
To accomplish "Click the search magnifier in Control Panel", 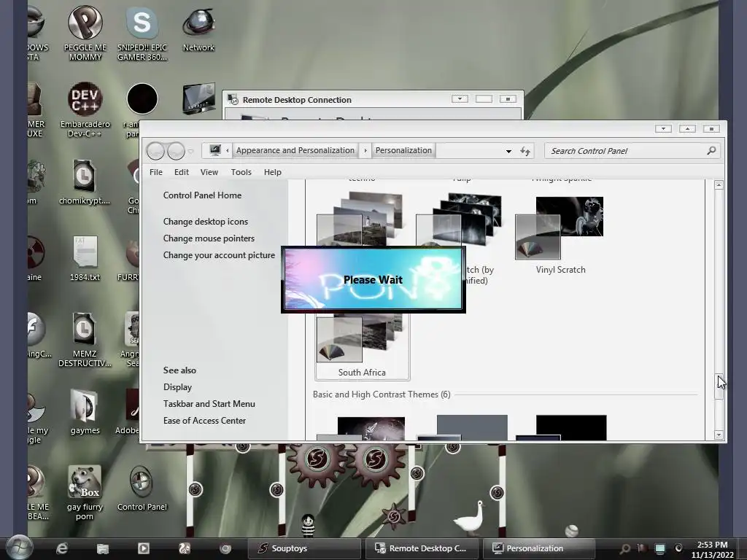I will (711, 150).
